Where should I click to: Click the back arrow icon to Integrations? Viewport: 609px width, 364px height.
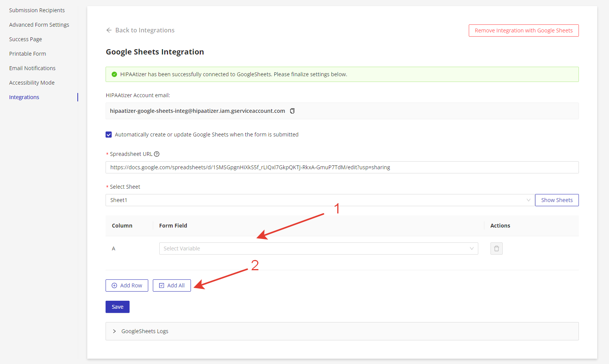pyautogui.click(x=109, y=30)
